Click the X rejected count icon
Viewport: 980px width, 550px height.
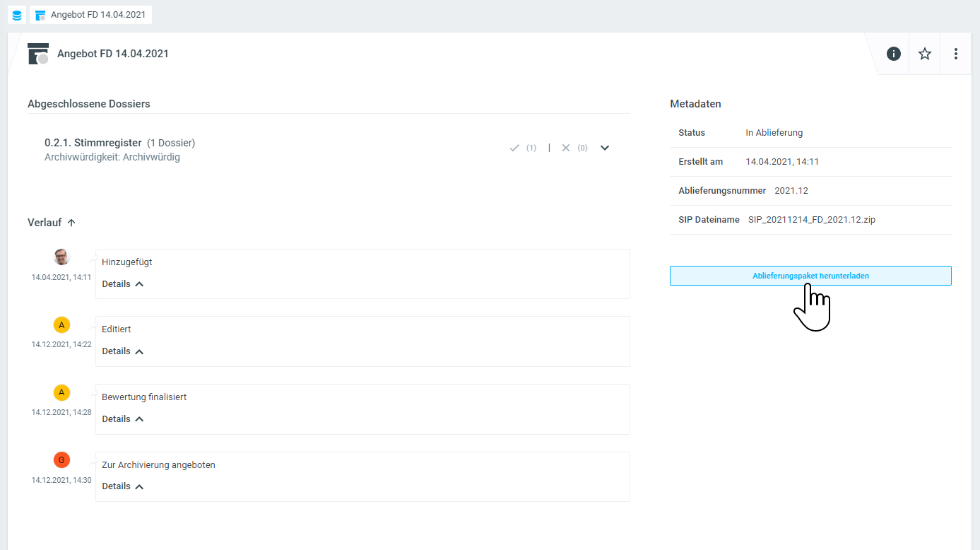(565, 148)
